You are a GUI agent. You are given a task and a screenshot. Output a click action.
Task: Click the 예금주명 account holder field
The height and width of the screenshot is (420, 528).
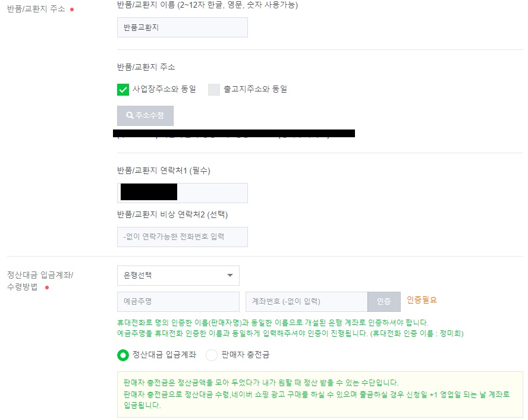(x=178, y=302)
